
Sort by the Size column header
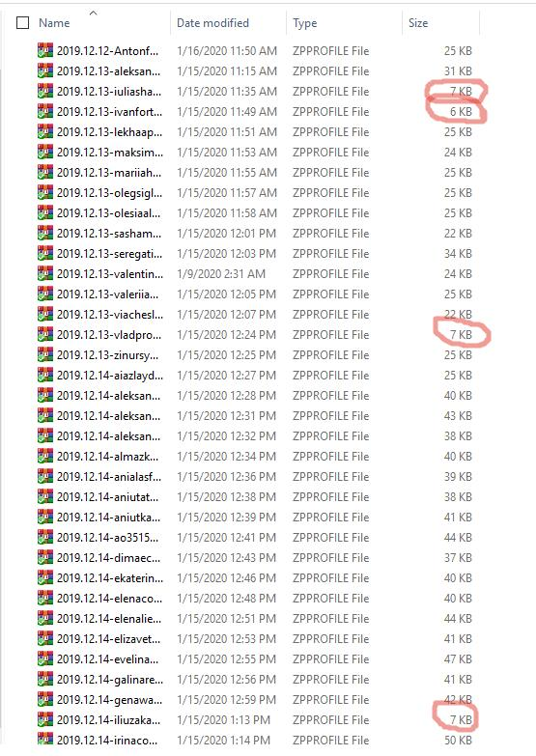[418, 22]
